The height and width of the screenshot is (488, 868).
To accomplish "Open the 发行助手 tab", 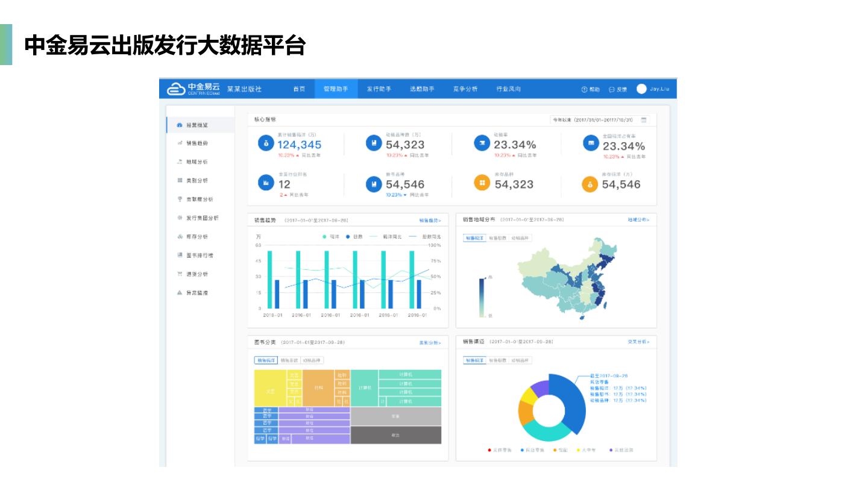I will pos(379,89).
